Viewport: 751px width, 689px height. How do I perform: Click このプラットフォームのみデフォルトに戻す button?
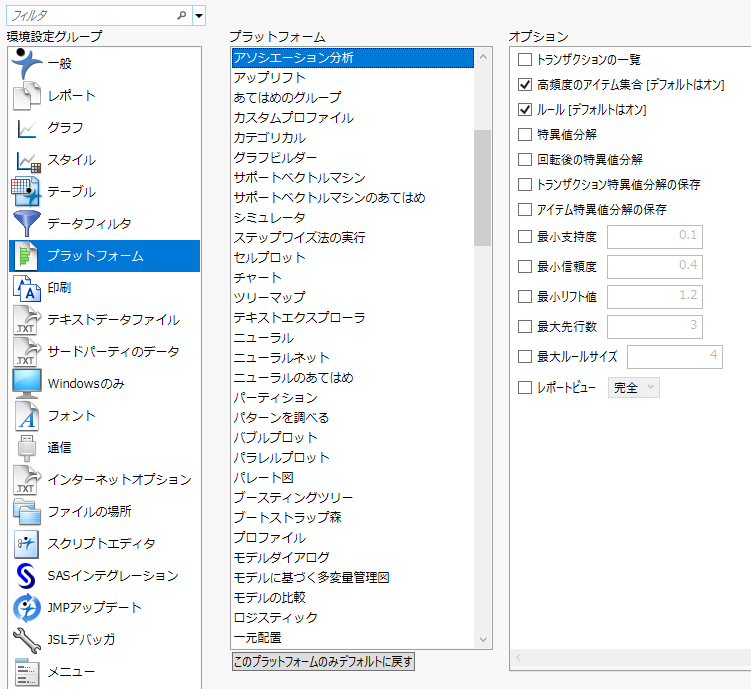(322, 662)
